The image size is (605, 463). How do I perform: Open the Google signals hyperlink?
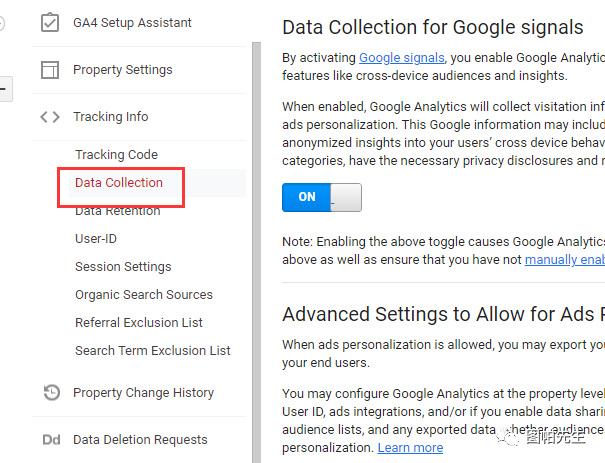(402, 59)
